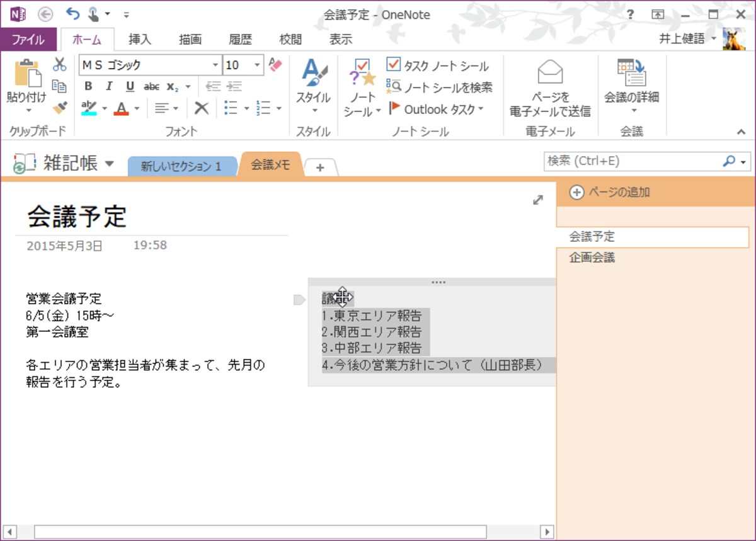Screen dimensions: 756x541
Task: Click the note container top handle dots
Action: [438, 282]
